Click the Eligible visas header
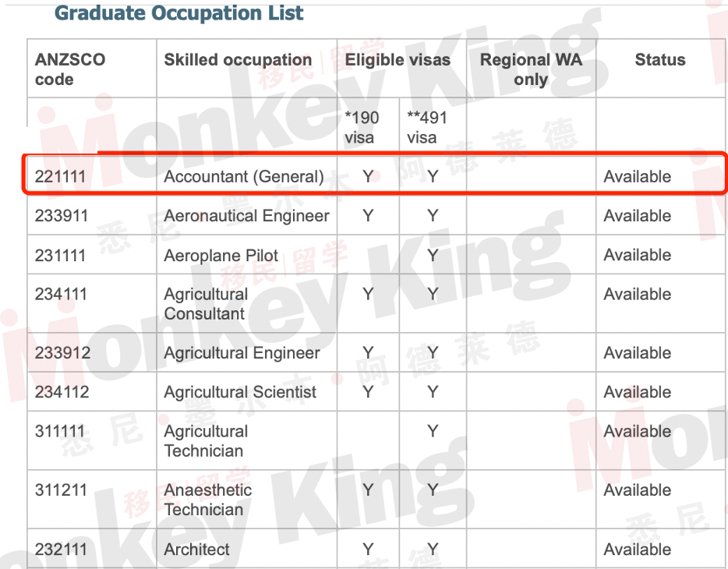The height and width of the screenshot is (569, 728). [398, 60]
